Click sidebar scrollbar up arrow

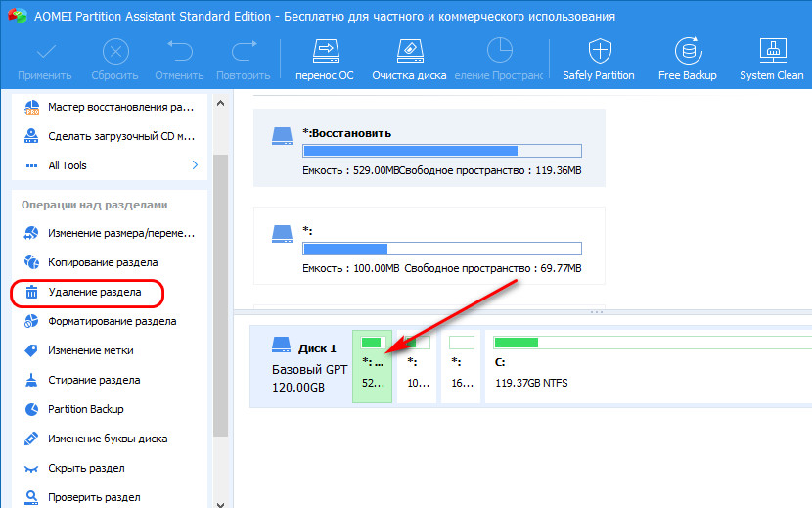click(x=220, y=103)
